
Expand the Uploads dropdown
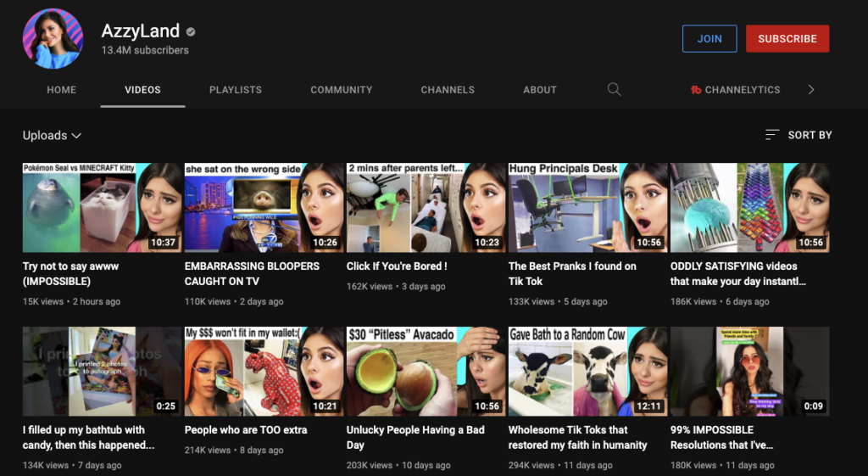(x=52, y=135)
